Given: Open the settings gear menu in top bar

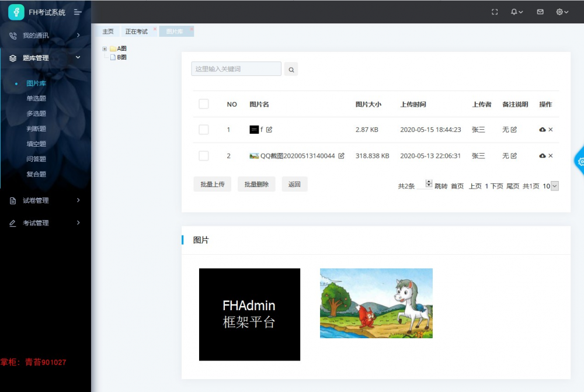Looking at the screenshot, I should click(x=560, y=12).
